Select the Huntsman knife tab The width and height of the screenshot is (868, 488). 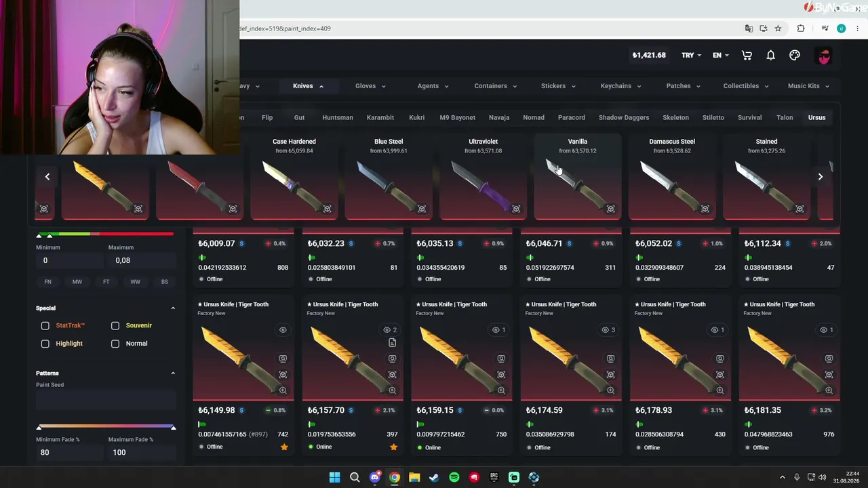pos(337,118)
